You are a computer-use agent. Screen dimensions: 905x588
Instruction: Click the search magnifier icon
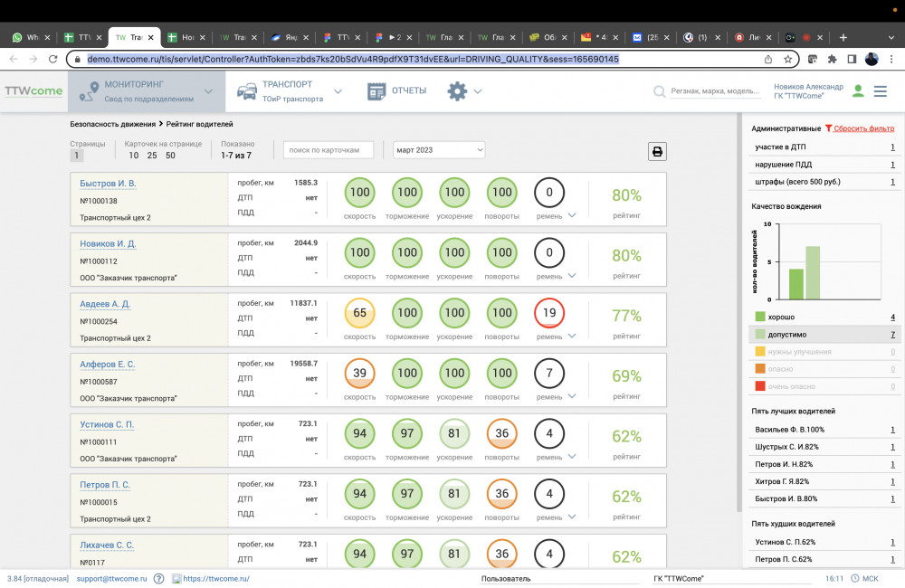[660, 91]
